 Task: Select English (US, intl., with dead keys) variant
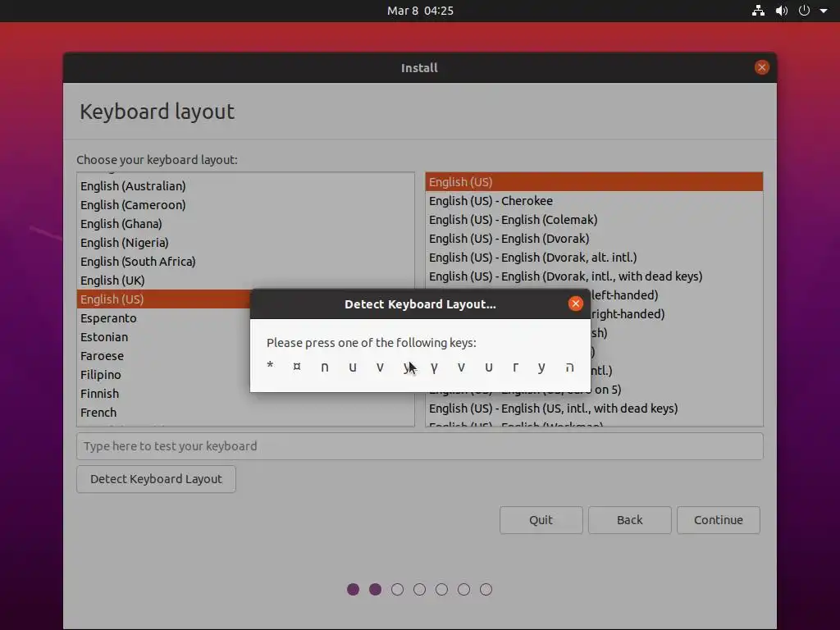[x=594, y=409]
